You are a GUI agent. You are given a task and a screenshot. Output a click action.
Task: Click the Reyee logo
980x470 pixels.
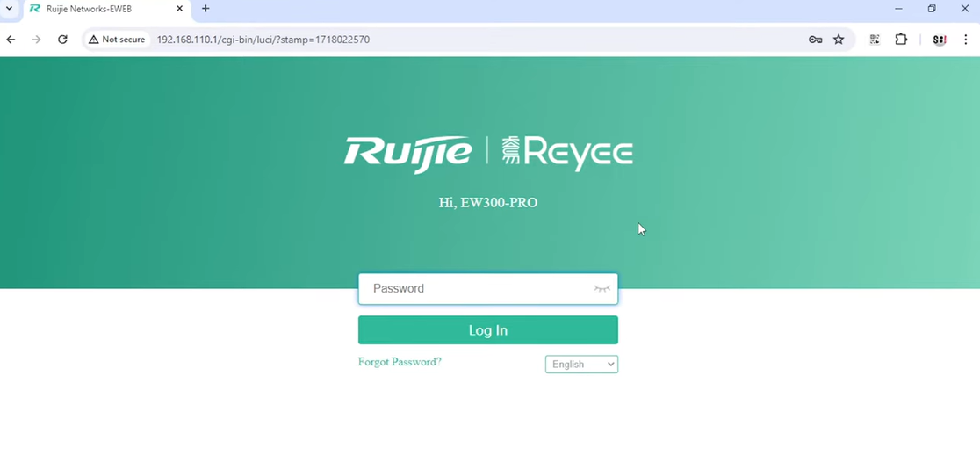[x=567, y=153]
